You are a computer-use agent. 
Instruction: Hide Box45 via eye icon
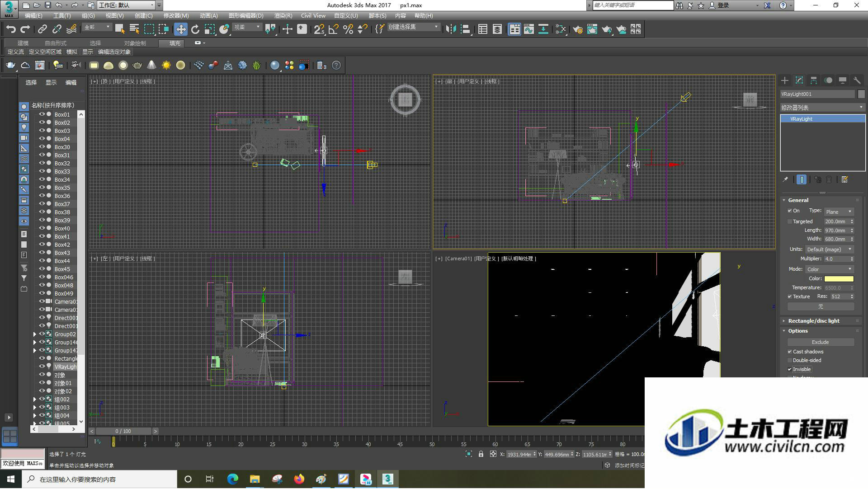click(42, 269)
